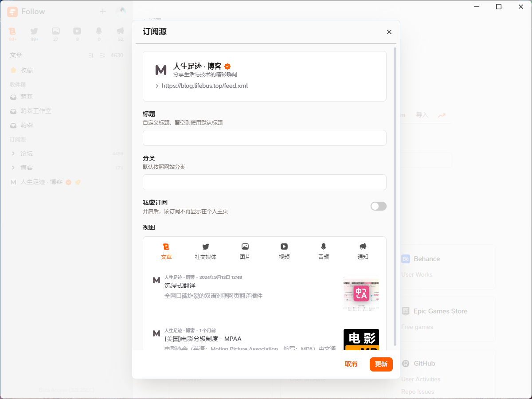The height and width of the screenshot is (399, 532).
Task: Click the plus icon next to Follow
Action: point(103,12)
